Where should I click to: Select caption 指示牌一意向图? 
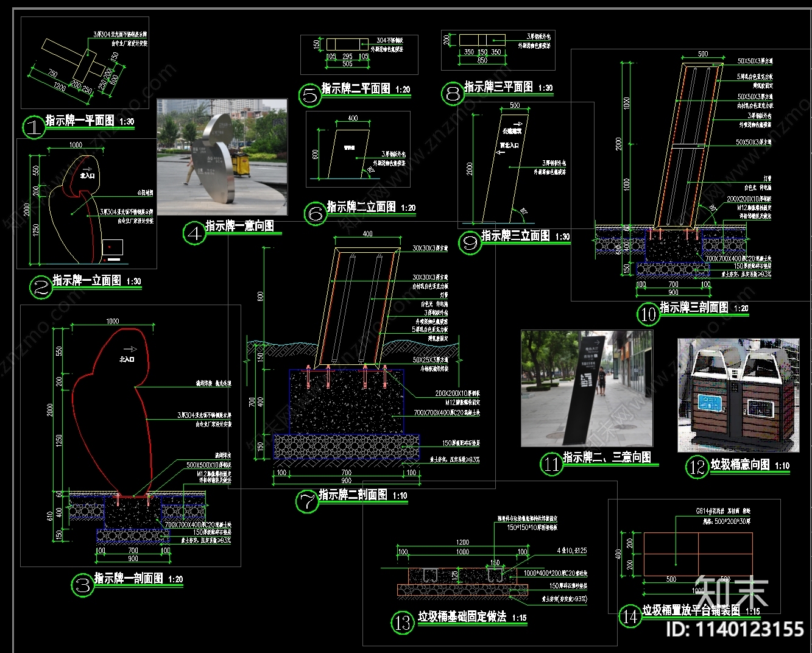240,226
